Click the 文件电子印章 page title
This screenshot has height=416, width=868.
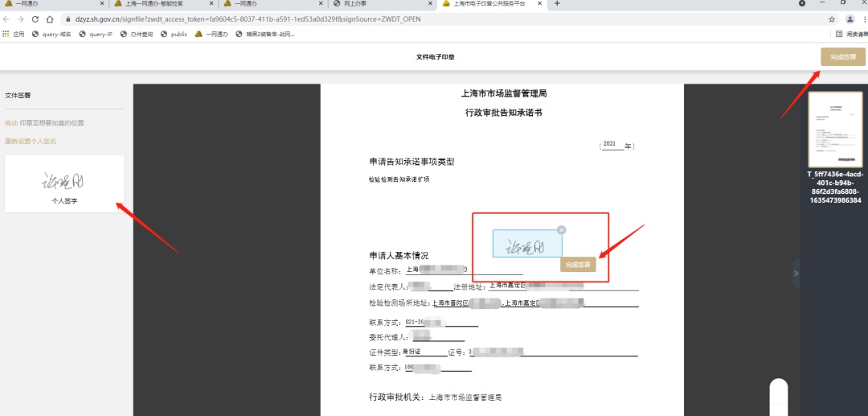coord(435,57)
